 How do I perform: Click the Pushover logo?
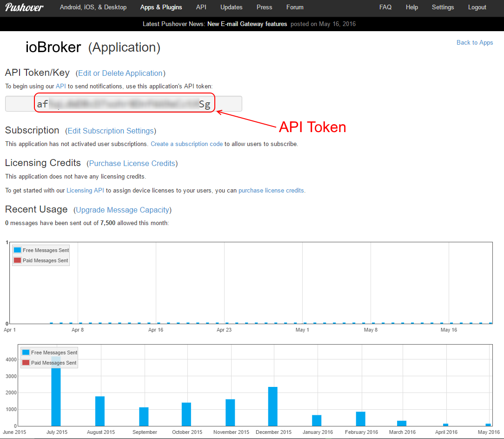pos(24,7)
